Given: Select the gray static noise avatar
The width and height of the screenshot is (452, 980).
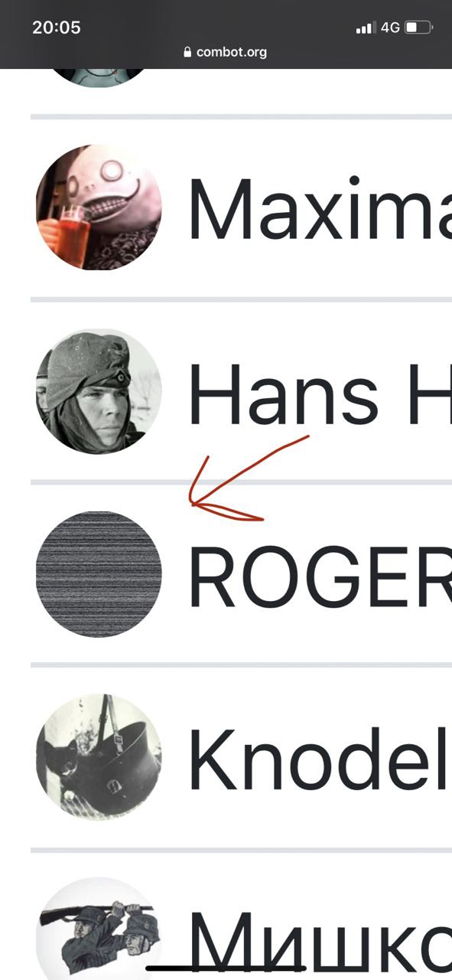Looking at the screenshot, I should tap(99, 574).
